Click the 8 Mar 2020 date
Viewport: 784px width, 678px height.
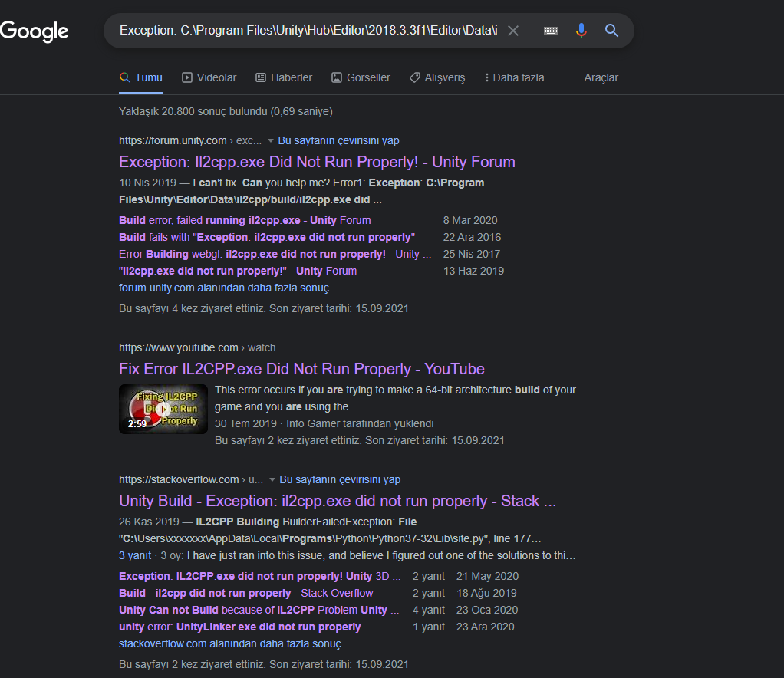(470, 220)
